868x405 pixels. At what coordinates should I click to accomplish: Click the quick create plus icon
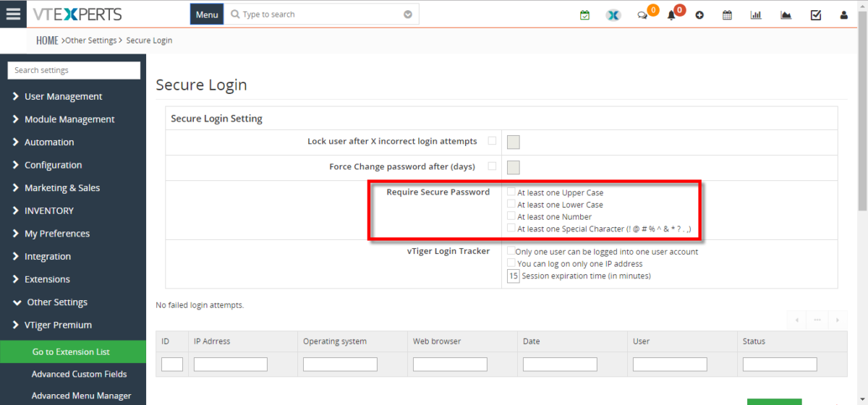tap(699, 14)
